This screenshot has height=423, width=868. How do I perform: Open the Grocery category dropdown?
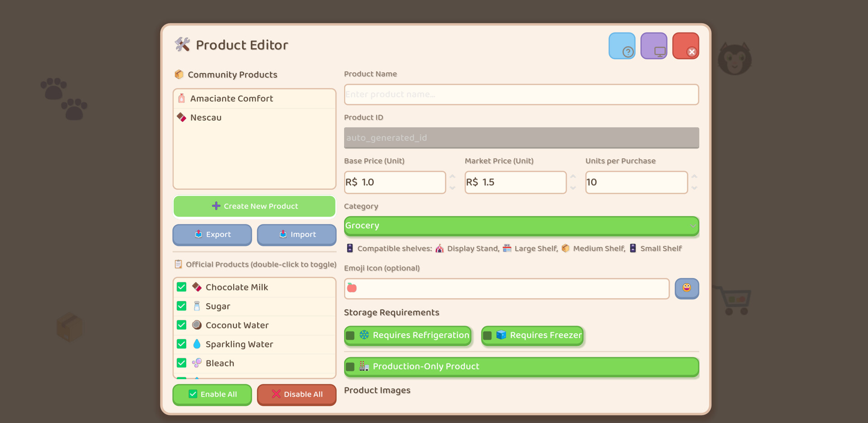click(521, 226)
